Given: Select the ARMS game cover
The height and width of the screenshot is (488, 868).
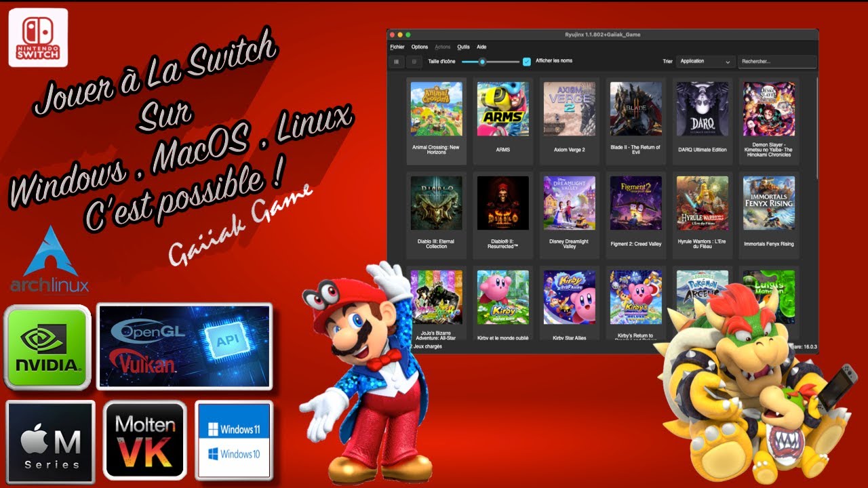Looking at the screenshot, I should pos(502,108).
